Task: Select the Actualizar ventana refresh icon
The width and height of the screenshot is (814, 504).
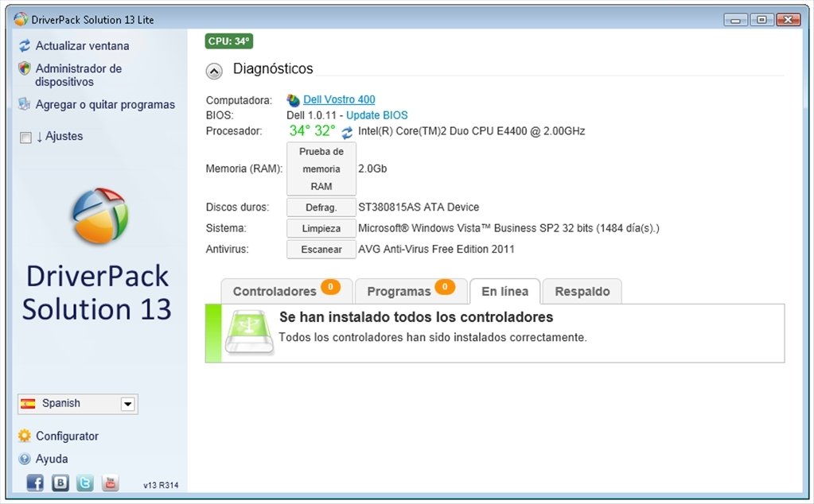Action: 23,46
